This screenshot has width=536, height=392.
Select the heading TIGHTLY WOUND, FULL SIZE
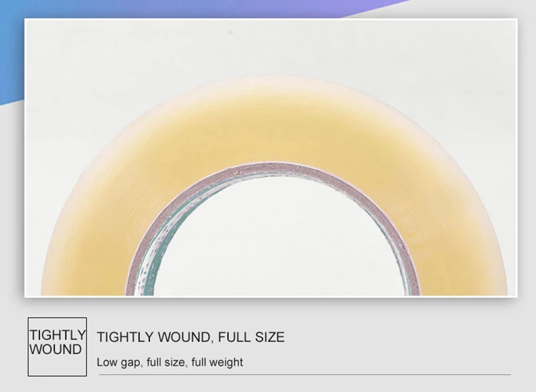pyautogui.click(x=190, y=337)
